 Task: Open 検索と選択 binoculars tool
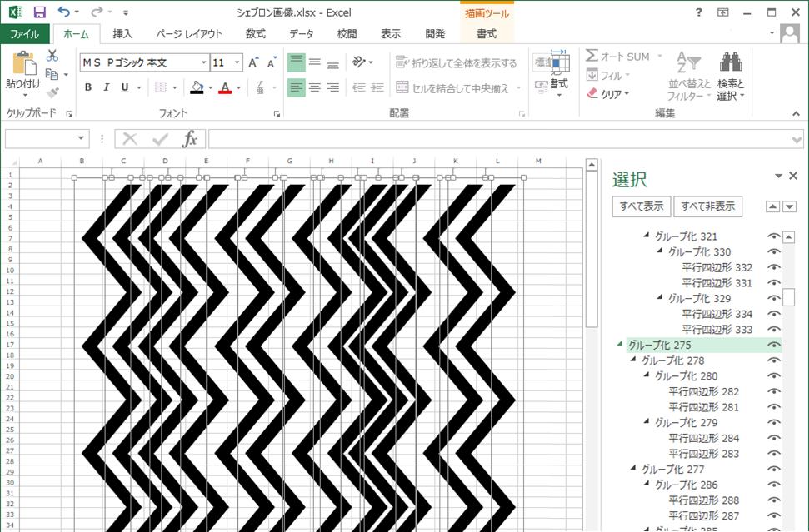coord(731,76)
